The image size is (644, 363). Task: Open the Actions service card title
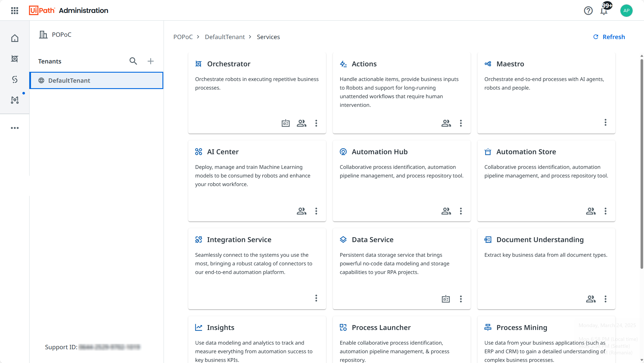point(364,64)
